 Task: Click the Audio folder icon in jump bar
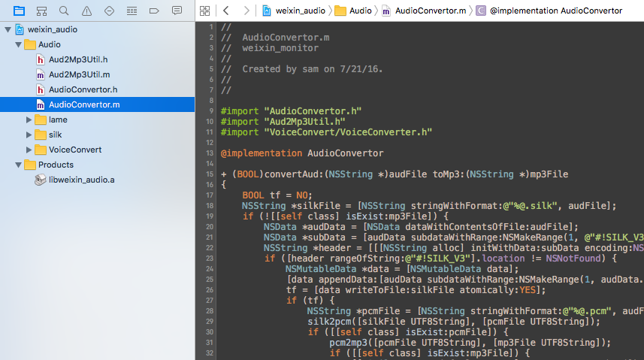click(x=340, y=11)
